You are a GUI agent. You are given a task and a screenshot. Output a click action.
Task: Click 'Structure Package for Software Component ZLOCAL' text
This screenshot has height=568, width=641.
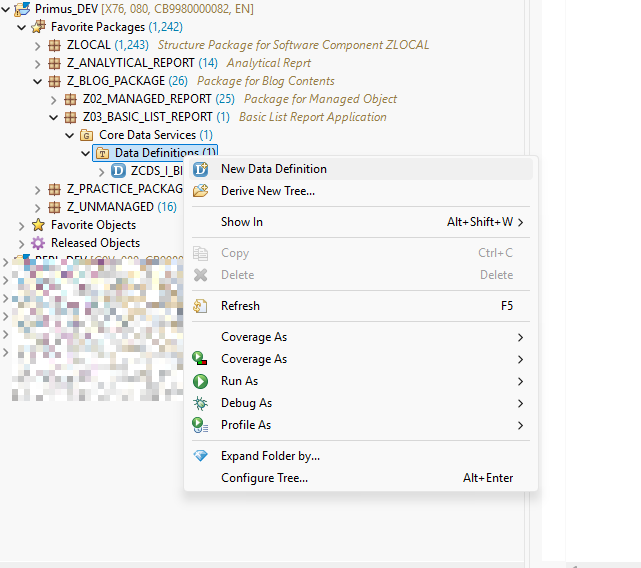tap(294, 45)
